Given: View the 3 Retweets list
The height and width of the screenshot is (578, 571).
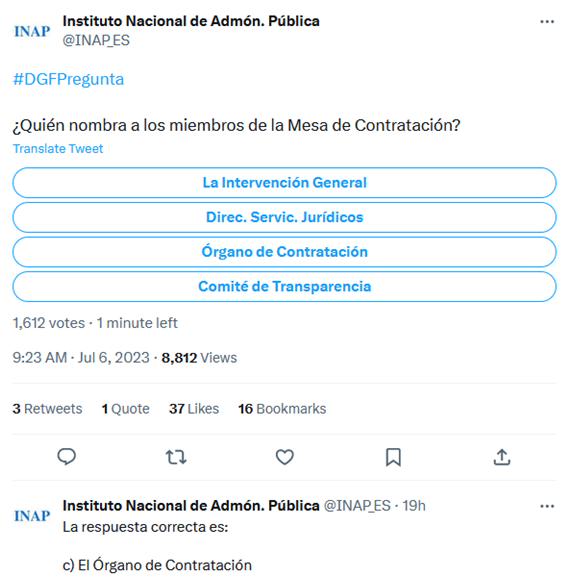Looking at the screenshot, I should (47, 409).
